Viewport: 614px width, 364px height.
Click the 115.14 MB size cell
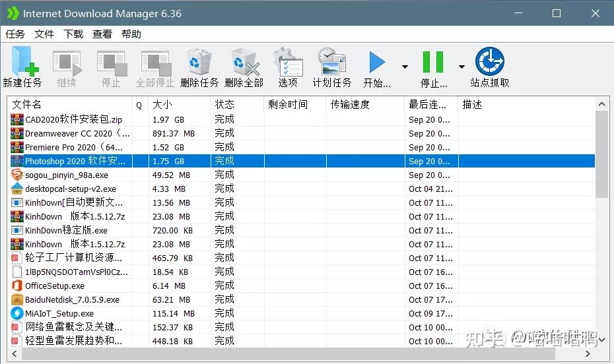coord(174,314)
